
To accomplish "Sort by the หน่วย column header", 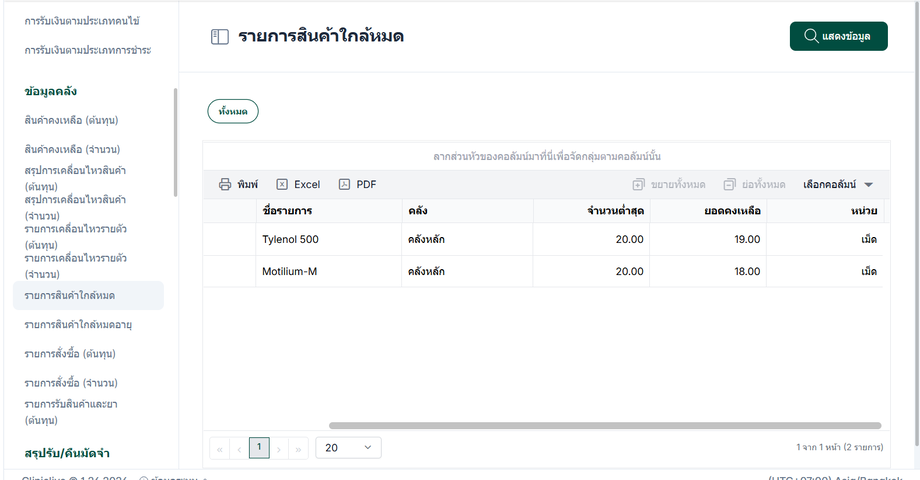I will (825, 211).
